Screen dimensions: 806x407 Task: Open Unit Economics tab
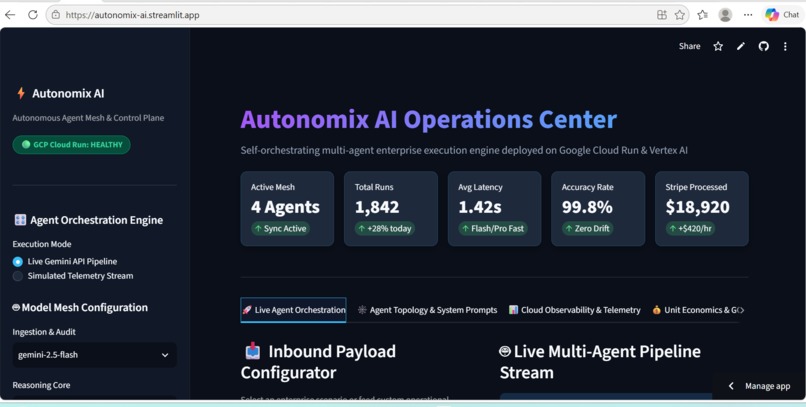click(698, 310)
